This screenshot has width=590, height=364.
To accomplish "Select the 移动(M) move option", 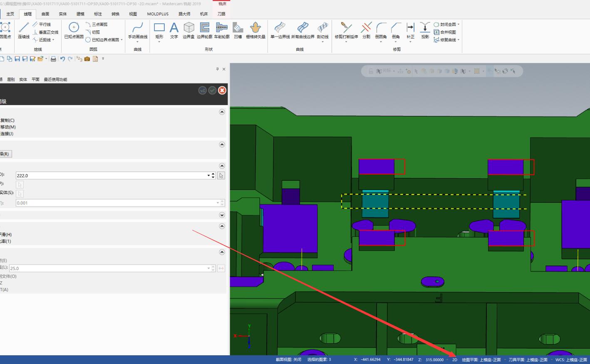I will 8,127.
